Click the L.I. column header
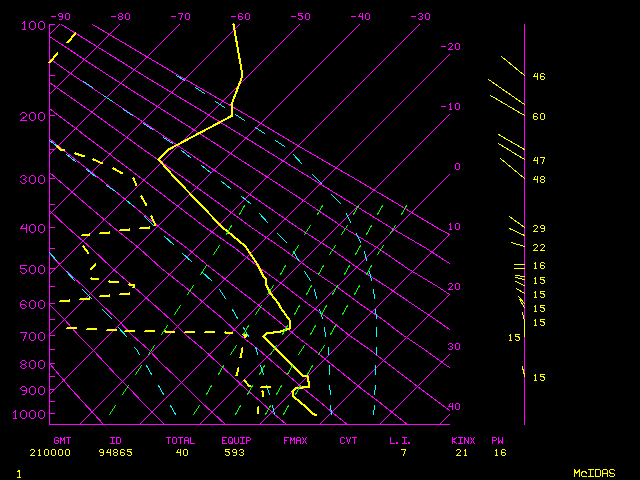Screen dimensions: 640x480 click(400, 440)
